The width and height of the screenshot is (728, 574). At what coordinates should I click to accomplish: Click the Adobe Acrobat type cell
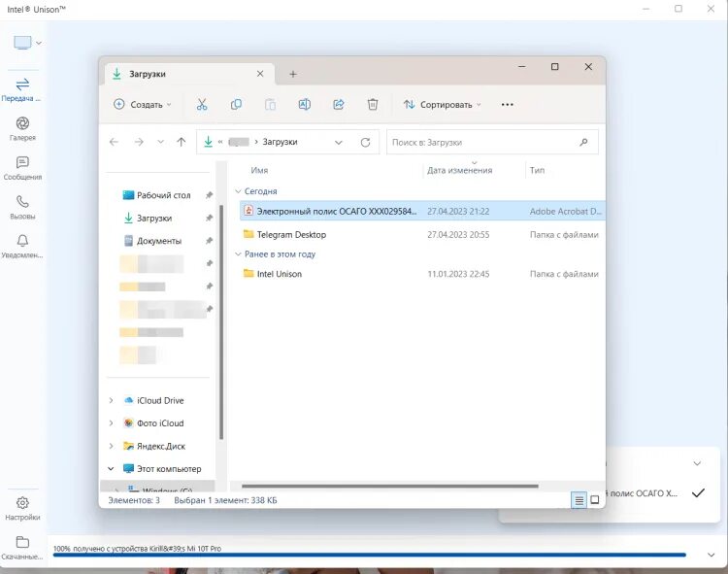pyautogui.click(x=566, y=212)
